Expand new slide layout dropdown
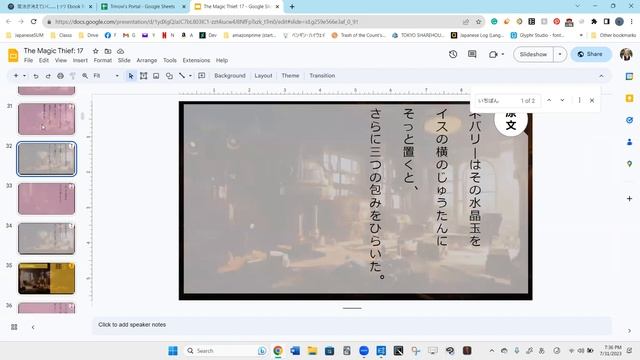640x360 pixels. click(24, 76)
